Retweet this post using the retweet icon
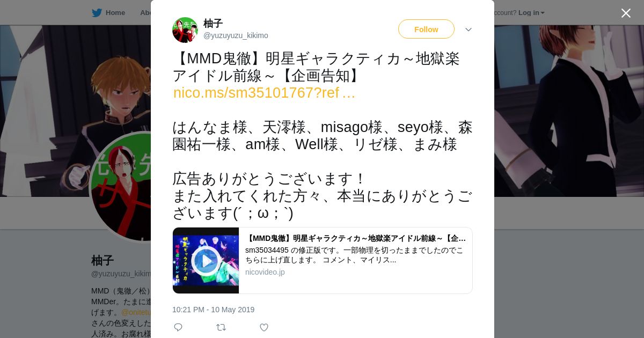 click(x=221, y=327)
